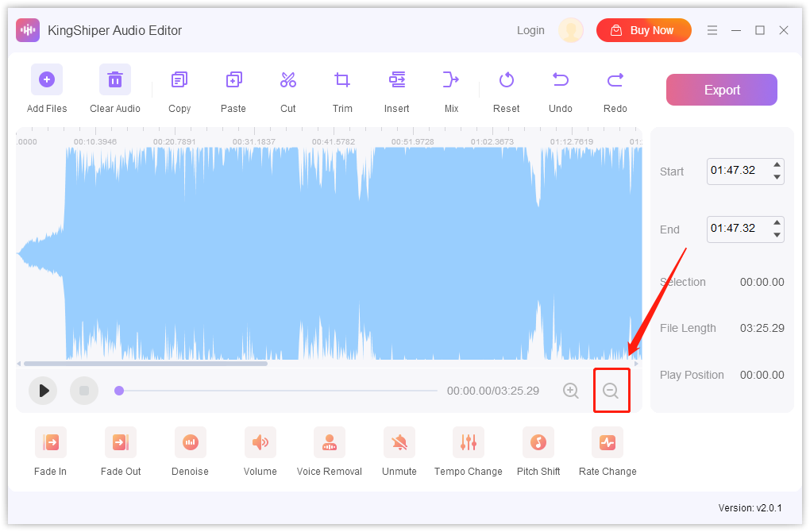The height and width of the screenshot is (532, 810).
Task: Zoom out of the waveform
Action: tap(611, 391)
